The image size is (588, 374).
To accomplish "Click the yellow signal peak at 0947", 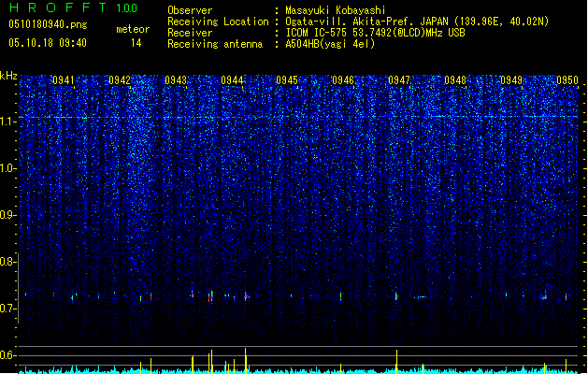I will 396,361.
